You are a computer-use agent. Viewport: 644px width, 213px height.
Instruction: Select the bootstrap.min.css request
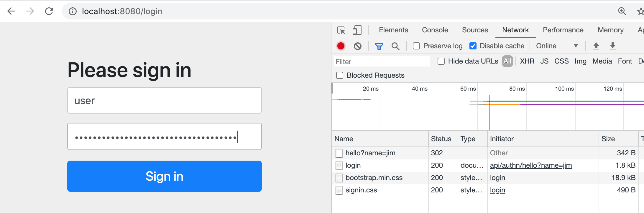coord(374,178)
